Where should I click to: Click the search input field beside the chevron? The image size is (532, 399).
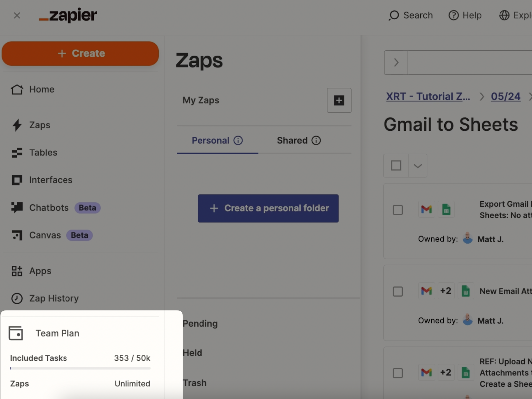click(469, 62)
